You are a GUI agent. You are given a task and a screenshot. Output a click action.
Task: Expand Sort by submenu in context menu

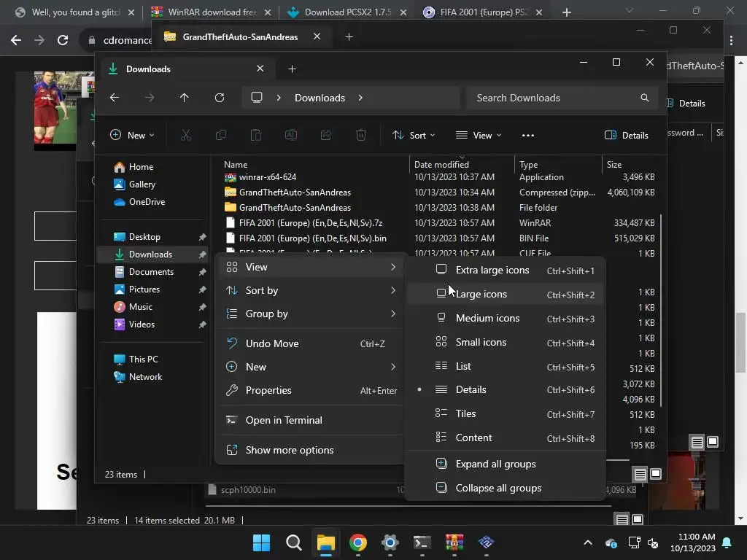(311, 290)
